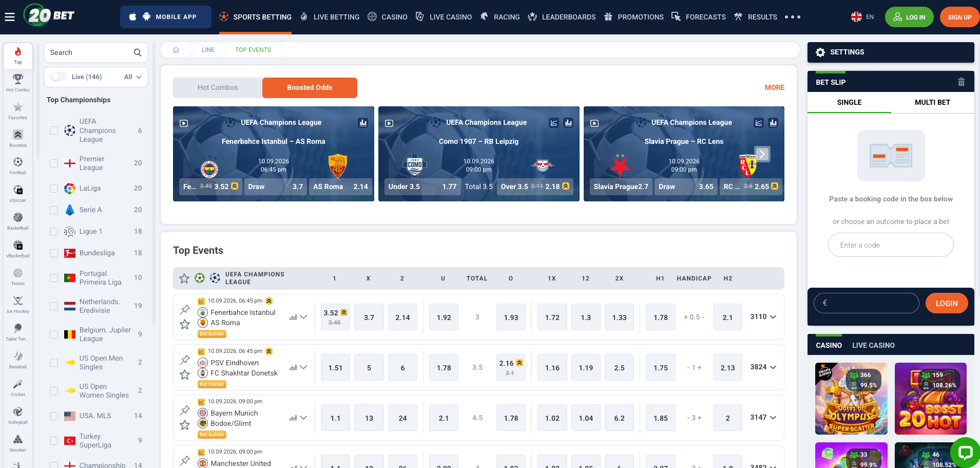Favorite the PSV Eindhoven match star
Screen dimensions: 980x468
tap(185, 375)
